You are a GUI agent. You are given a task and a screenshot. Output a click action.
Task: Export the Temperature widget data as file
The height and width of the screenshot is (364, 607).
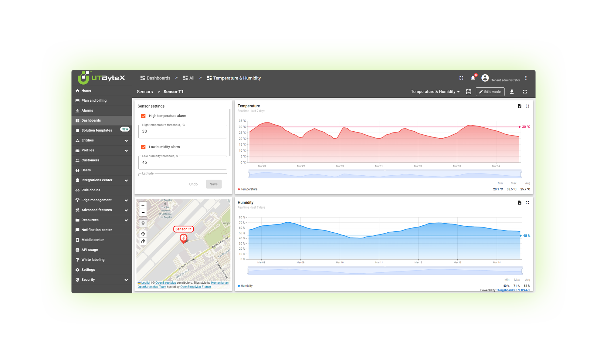[x=519, y=106]
